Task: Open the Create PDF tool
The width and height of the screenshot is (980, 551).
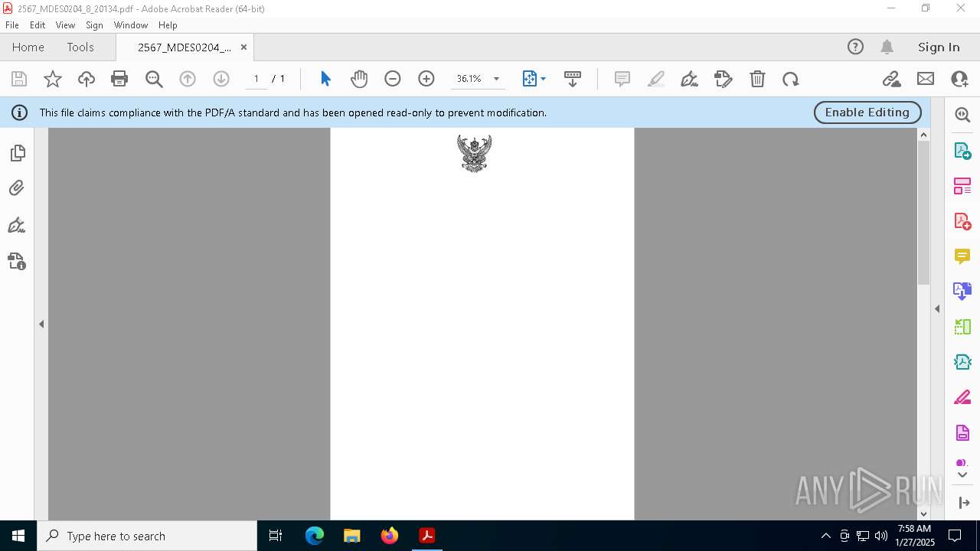Action: click(x=962, y=221)
